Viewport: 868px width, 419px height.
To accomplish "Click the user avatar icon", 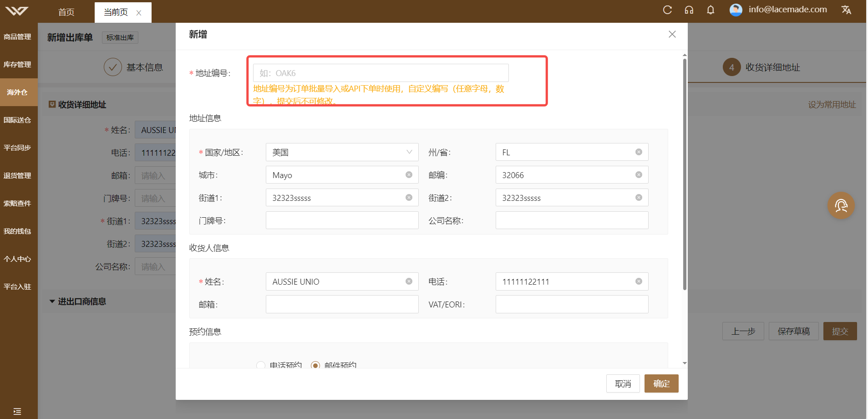I will click(736, 10).
